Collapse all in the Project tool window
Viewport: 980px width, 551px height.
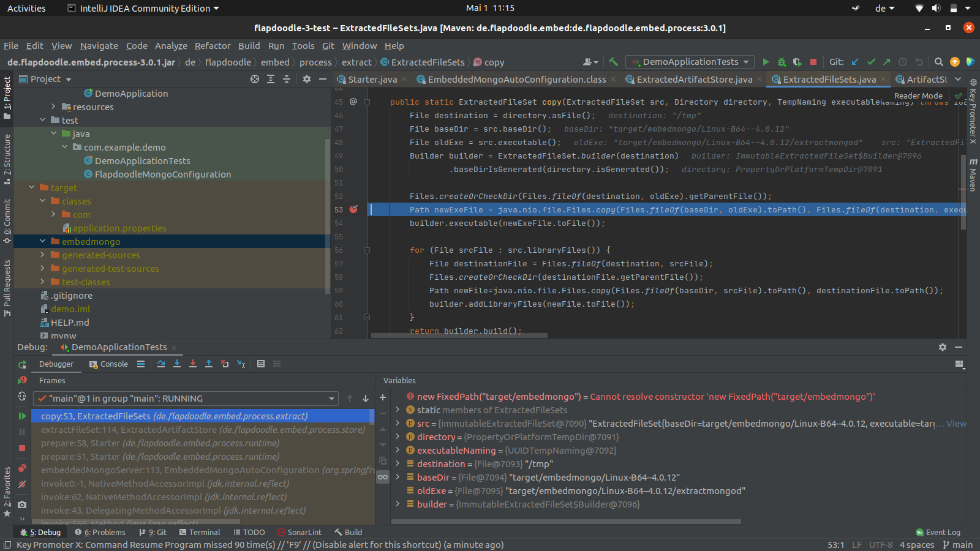click(286, 79)
